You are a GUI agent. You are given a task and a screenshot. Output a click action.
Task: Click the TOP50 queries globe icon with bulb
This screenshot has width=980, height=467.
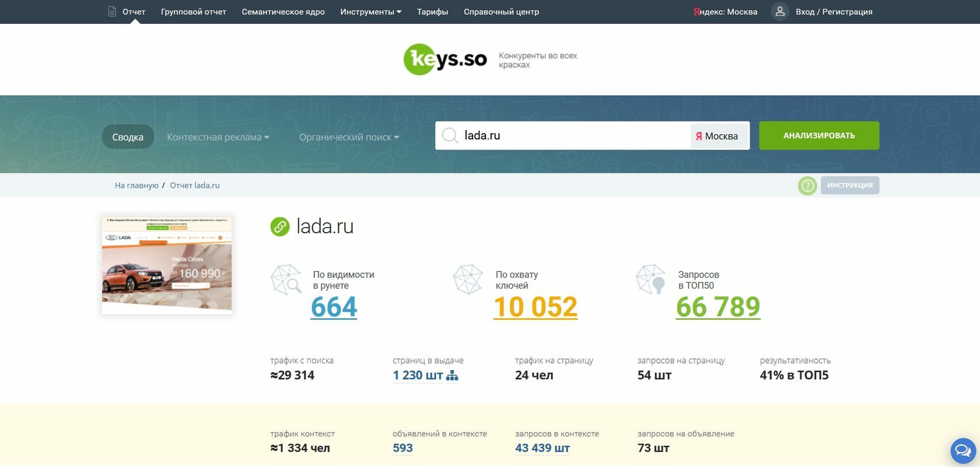(650, 280)
